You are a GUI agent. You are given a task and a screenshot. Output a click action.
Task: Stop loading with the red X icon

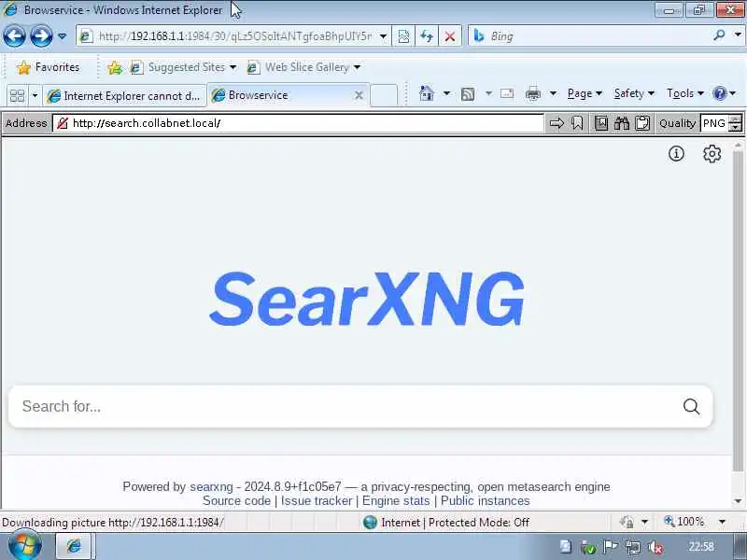tap(449, 36)
